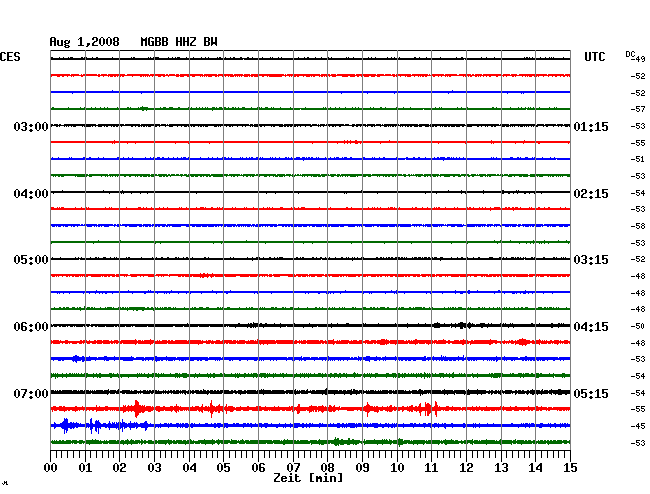The image size is (650, 494).
Task: Click minute tick label "09"
Action: pyautogui.click(x=362, y=467)
